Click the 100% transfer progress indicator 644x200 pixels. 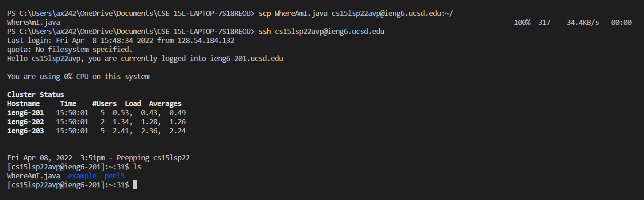click(x=522, y=23)
